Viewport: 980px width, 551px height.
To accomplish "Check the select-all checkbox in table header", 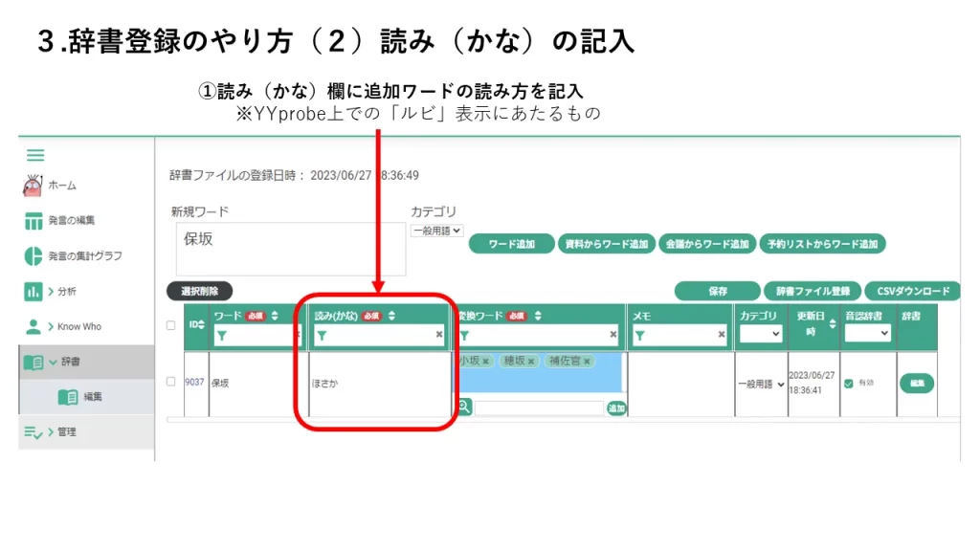I will click(x=170, y=325).
